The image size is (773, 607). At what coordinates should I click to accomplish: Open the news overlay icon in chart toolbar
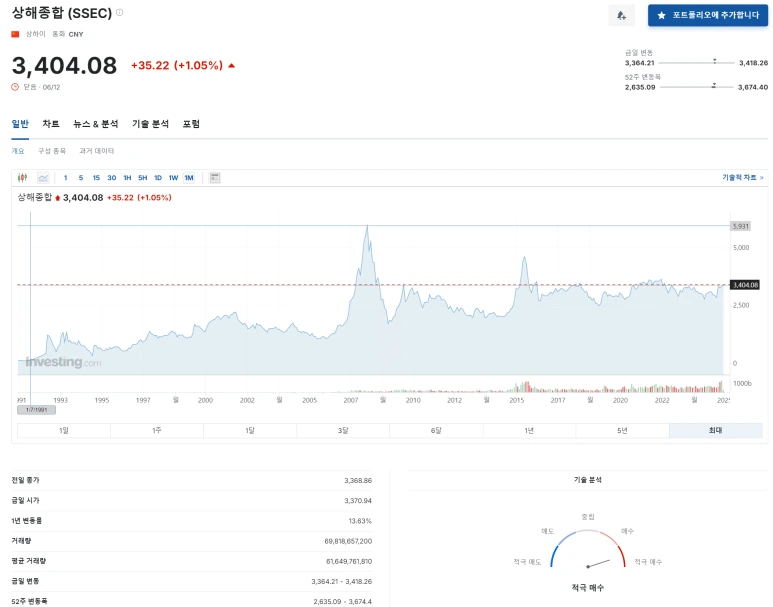point(214,178)
